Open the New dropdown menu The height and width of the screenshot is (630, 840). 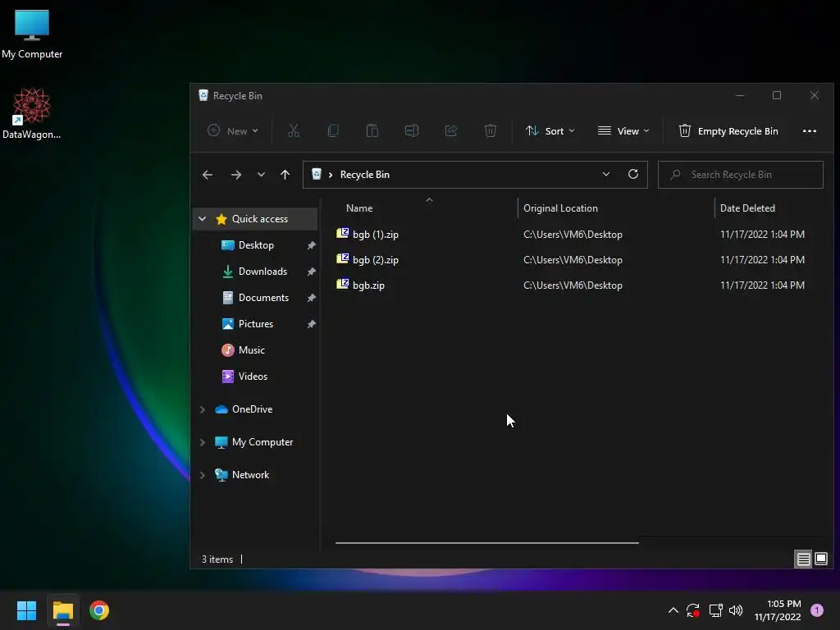[233, 130]
